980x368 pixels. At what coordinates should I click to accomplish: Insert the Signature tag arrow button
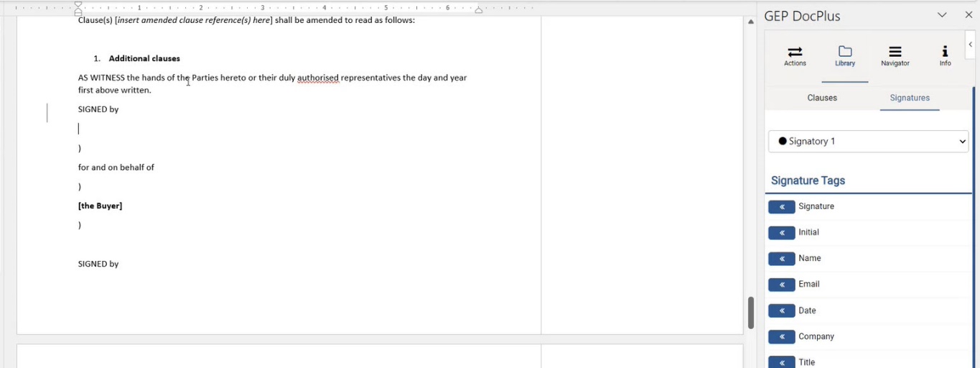pyautogui.click(x=781, y=207)
